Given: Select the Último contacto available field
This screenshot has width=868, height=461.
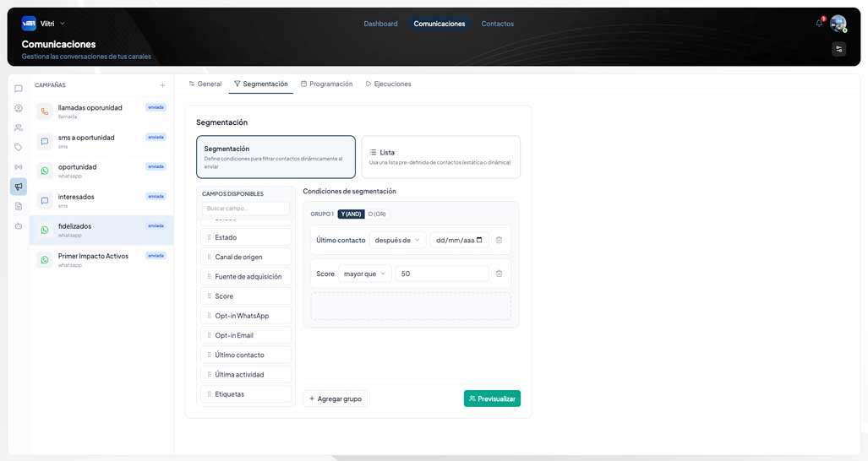Looking at the screenshot, I should (x=246, y=355).
